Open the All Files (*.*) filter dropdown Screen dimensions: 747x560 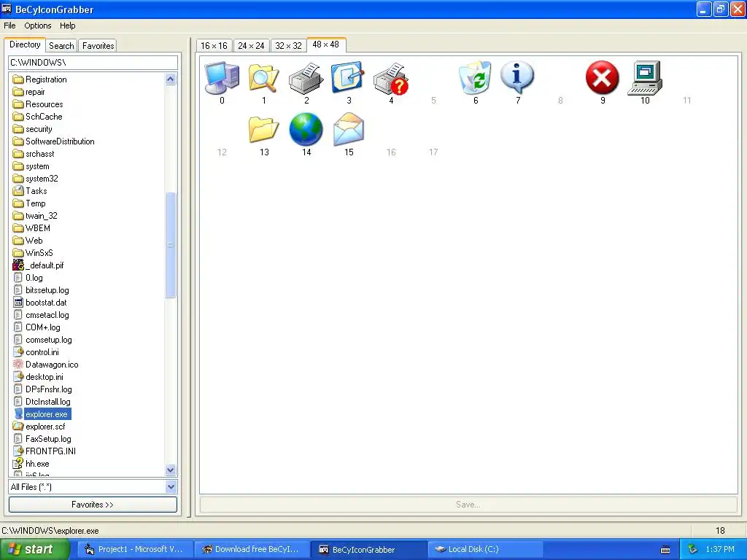click(x=171, y=486)
